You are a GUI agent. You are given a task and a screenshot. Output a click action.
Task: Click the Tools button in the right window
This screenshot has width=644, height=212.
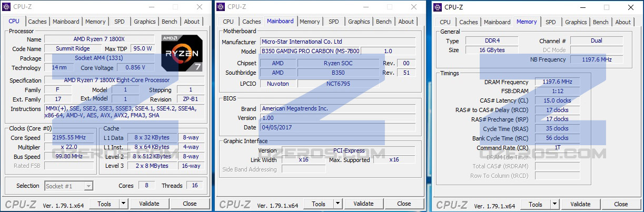pyautogui.click(x=536, y=204)
